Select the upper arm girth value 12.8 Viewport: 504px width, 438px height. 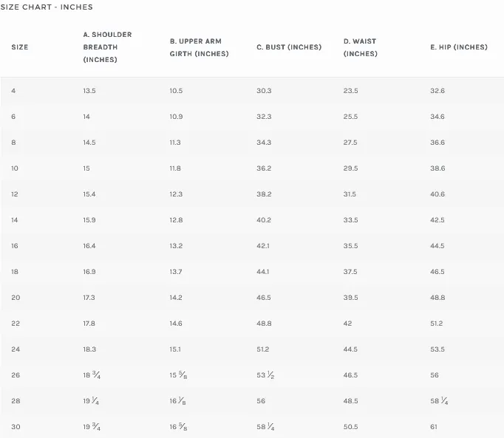(176, 220)
